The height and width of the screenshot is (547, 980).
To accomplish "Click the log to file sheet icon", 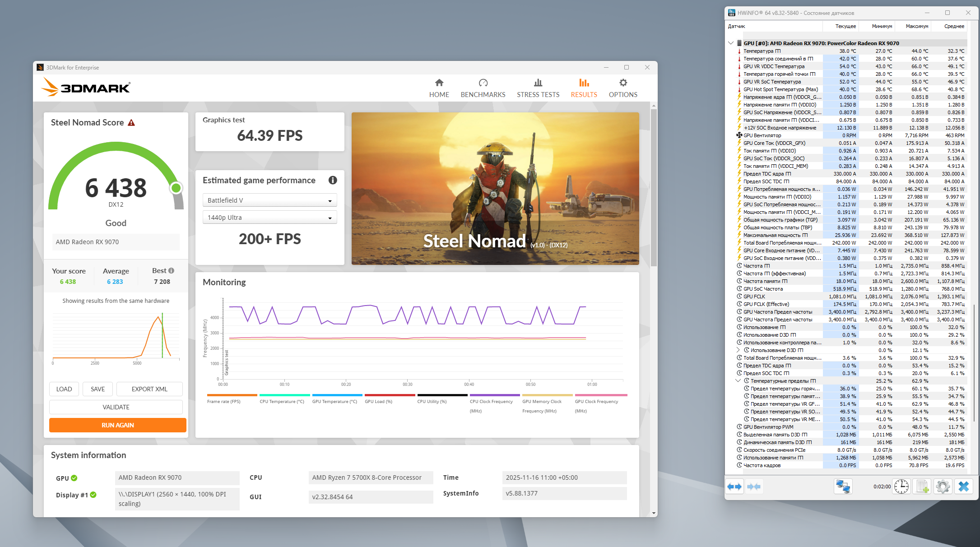I will [x=922, y=487].
